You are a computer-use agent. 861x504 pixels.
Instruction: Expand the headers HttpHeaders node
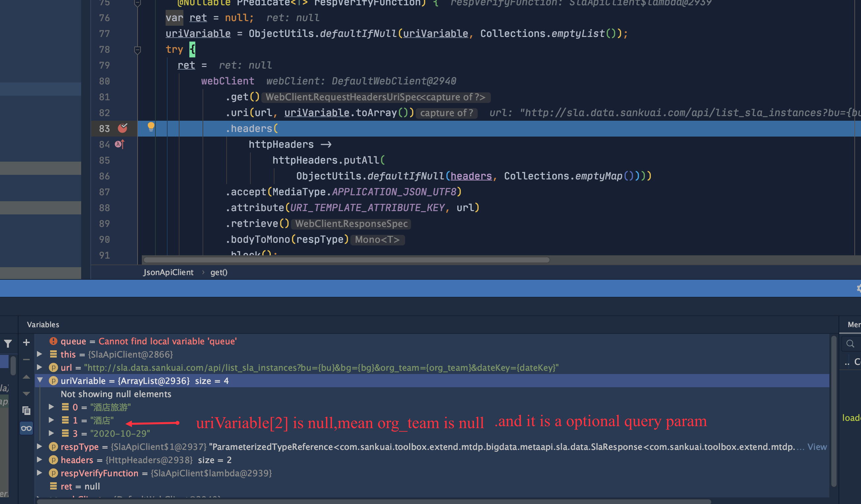[x=39, y=459]
